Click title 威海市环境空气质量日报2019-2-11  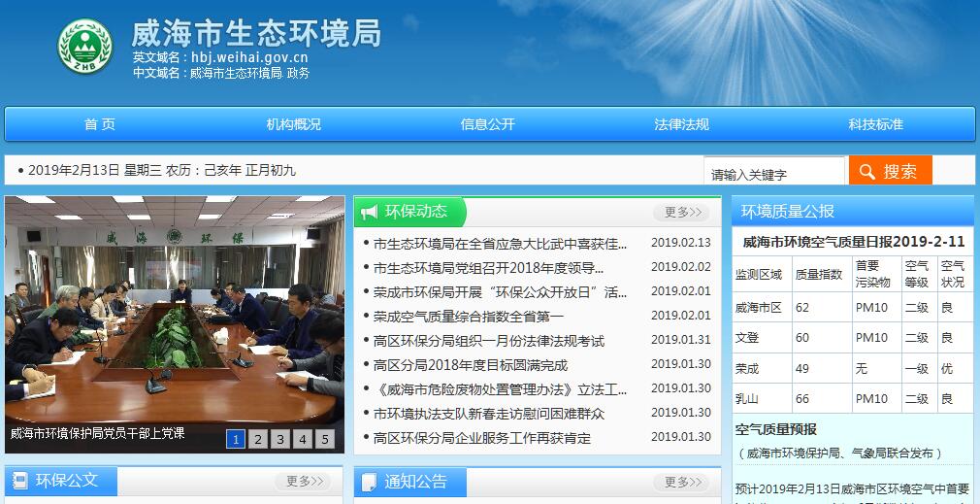point(854,242)
